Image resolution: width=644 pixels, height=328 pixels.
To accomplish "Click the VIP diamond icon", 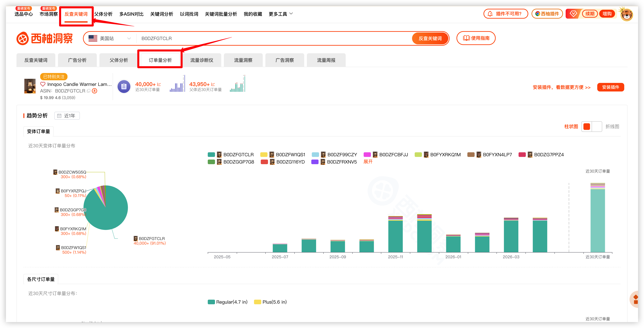I will [x=573, y=14].
